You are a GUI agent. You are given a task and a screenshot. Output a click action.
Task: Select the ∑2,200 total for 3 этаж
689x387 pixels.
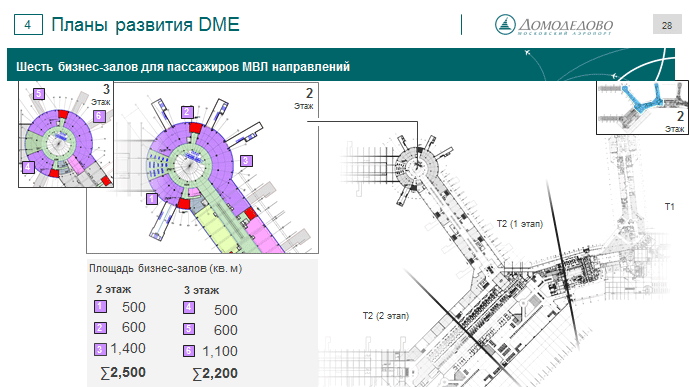pyautogui.click(x=215, y=373)
